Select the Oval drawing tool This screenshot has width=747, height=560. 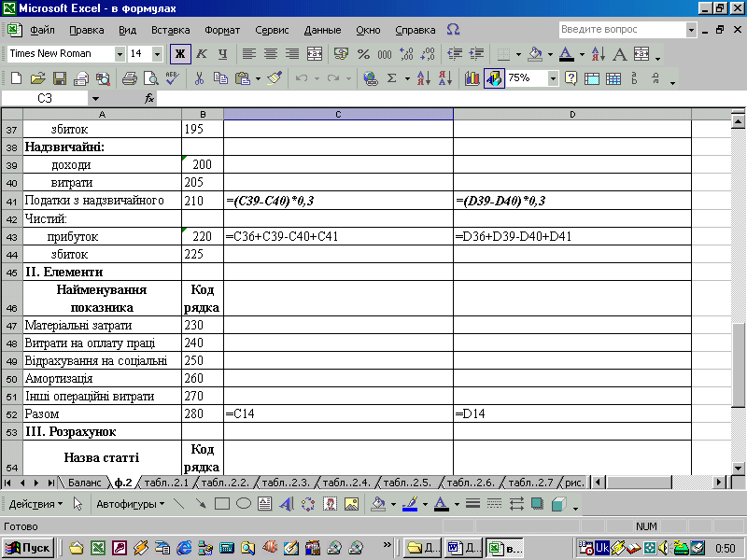tap(244, 504)
